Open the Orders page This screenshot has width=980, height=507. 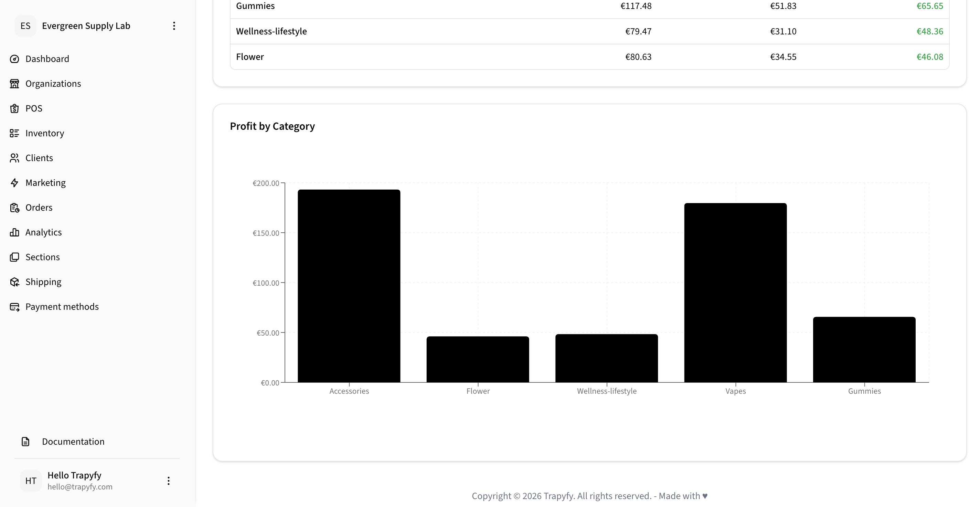pos(39,208)
